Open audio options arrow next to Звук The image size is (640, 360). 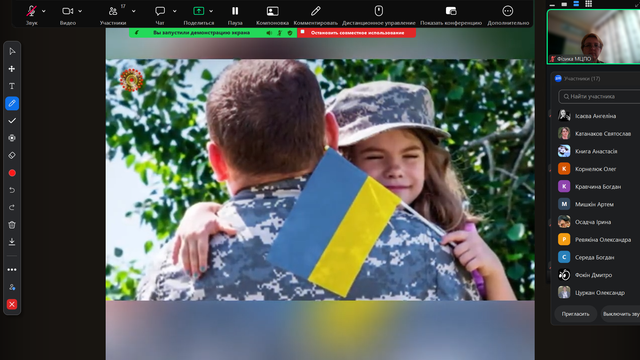[44, 11]
